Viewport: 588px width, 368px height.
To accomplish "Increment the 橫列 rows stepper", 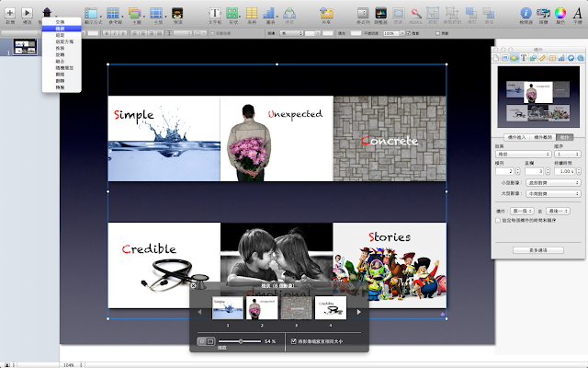I will pyautogui.click(x=518, y=169).
